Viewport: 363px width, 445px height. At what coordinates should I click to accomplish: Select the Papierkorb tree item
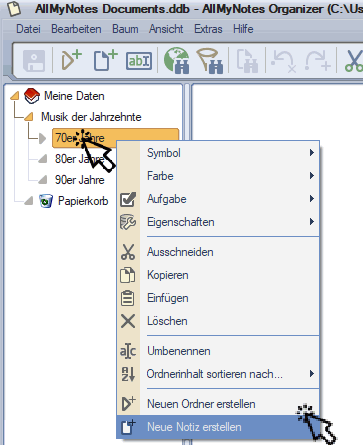pyautogui.click(x=83, y=201)
